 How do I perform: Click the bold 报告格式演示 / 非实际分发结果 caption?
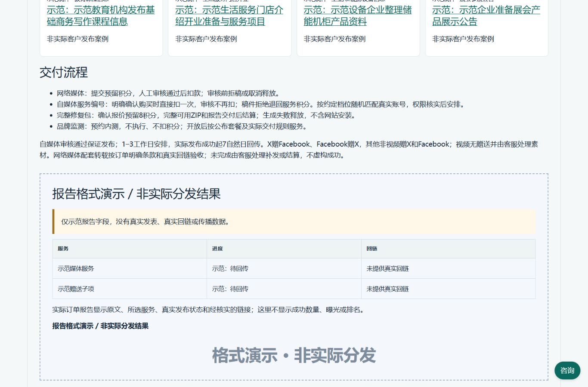(100, 326)
